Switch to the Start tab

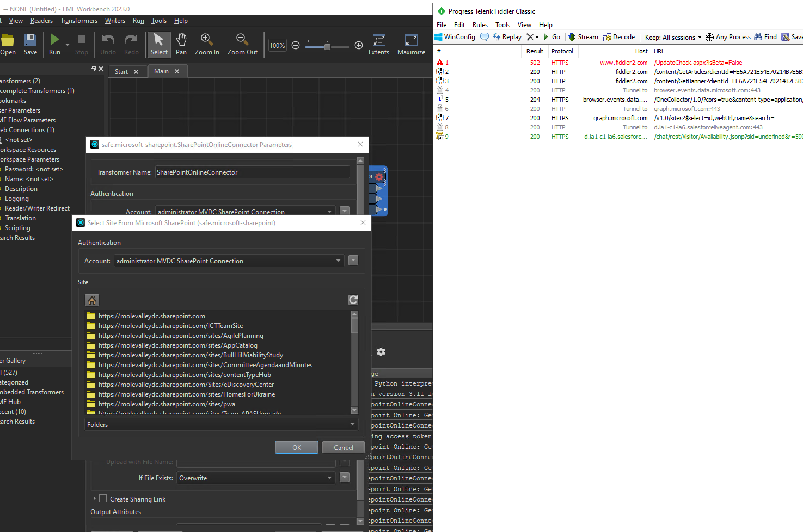click(121, 72)
